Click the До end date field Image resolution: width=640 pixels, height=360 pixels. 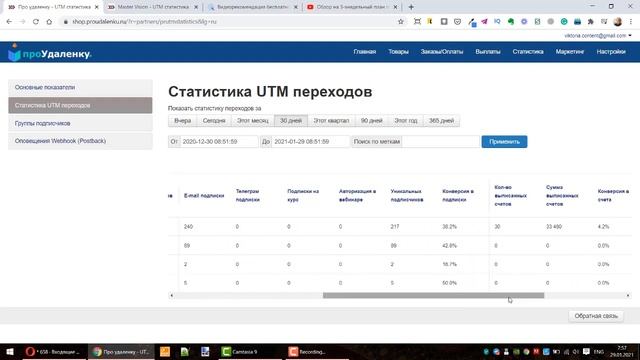coord(310,142)
